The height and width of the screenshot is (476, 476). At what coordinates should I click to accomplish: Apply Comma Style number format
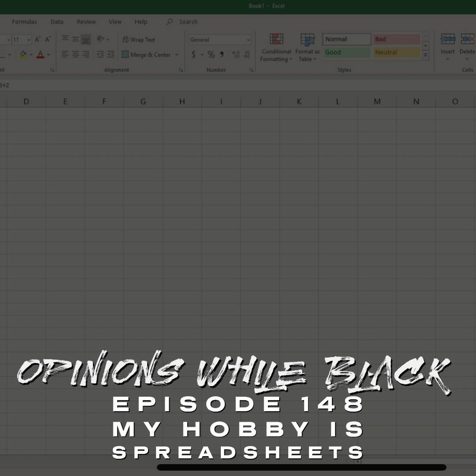(222, 54)
